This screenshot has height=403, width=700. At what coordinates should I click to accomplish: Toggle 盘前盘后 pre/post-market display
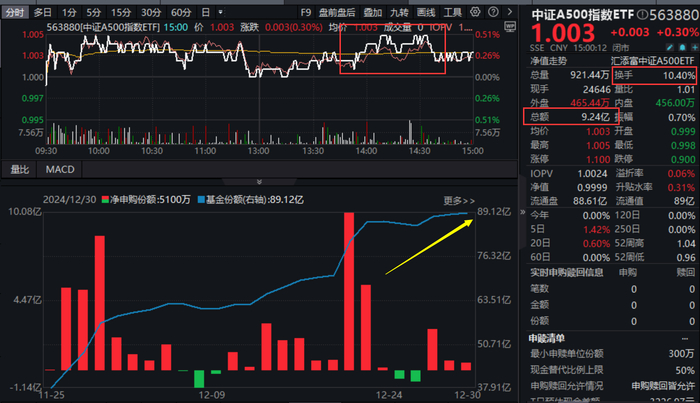tap(337, 12)
